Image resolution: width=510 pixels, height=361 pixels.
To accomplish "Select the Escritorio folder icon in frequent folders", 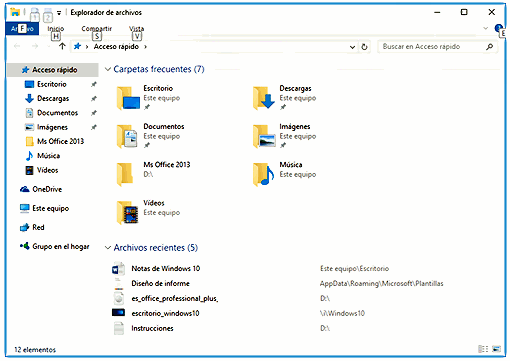I will pyautogui.click(x=128, y=98).
